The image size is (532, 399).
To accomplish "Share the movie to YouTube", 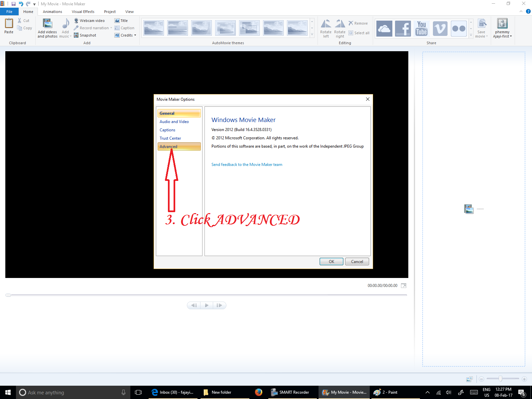I will coord(421,29).
